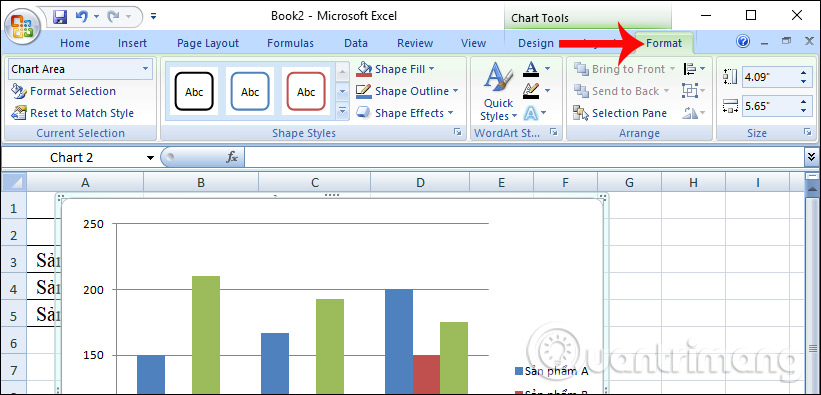
Task: Open the Text Fill color dropdown arrow
Action: [547, 69]
